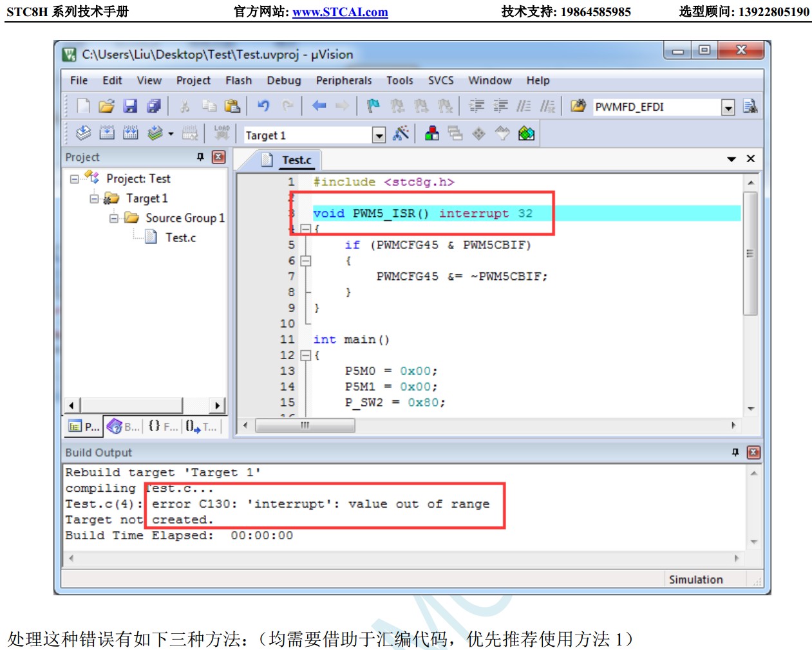Open the Pack Installer icon
The width and height of the screenshot is (812, 650).
(x=526, y=133)
